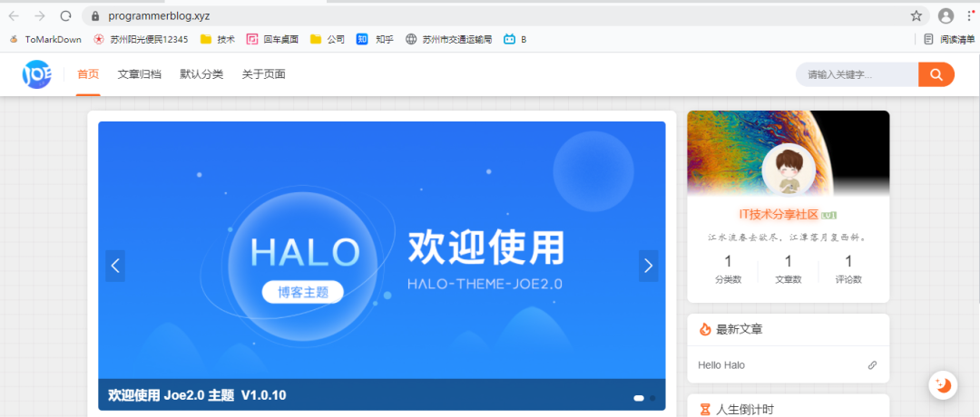
Task: Open 阅读清单 reading list
Action: point(949,39)
